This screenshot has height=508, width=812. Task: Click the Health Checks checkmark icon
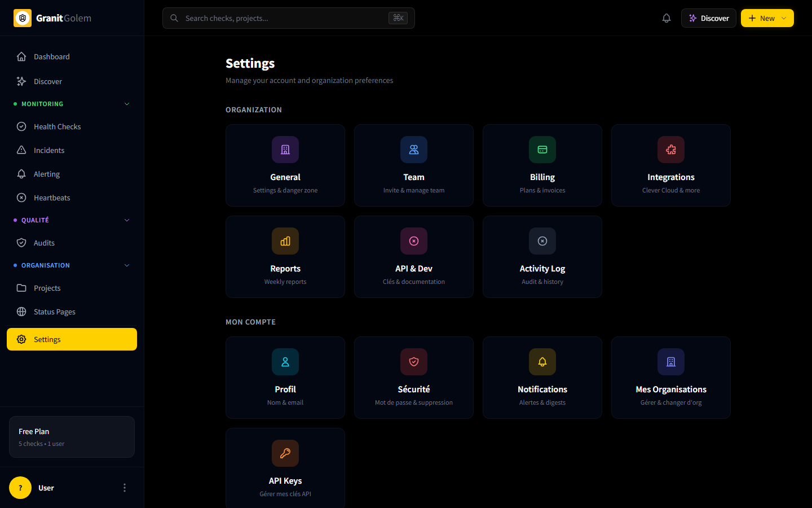(x=21, y=126)
